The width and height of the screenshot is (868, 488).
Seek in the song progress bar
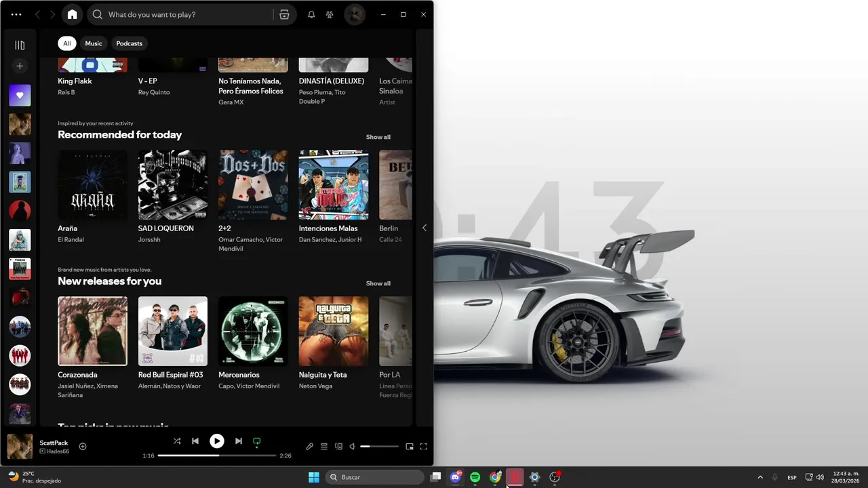pyautogui.click(x=217, y=455)
